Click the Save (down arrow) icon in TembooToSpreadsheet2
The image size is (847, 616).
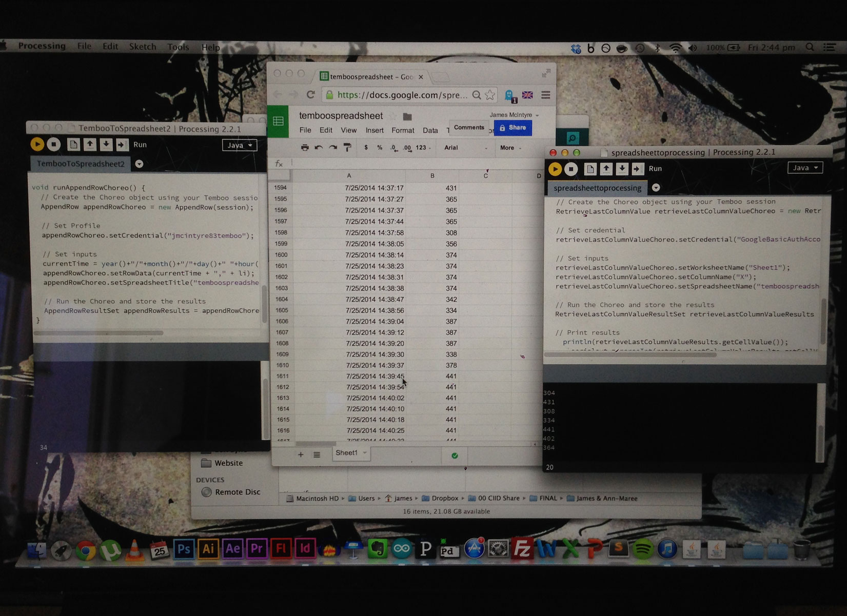point(106,145)
